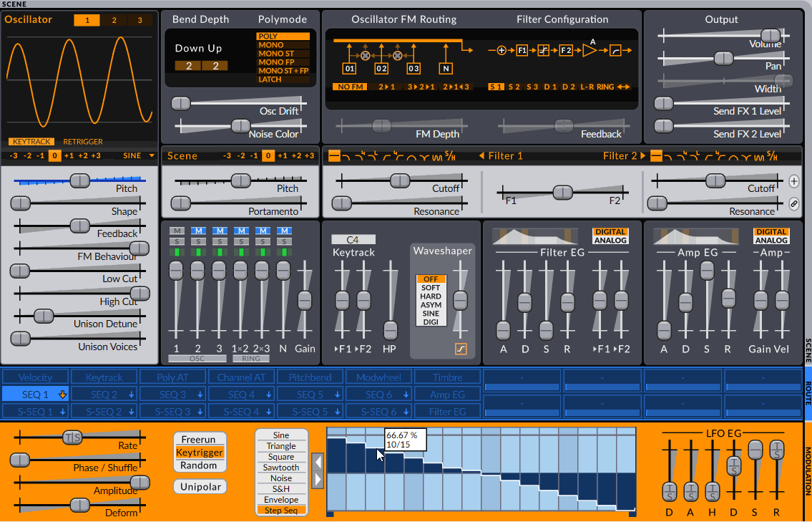Click the arrow on S-SEQ 1
This screenshot has width=812, height=522.
coord(63,412)
